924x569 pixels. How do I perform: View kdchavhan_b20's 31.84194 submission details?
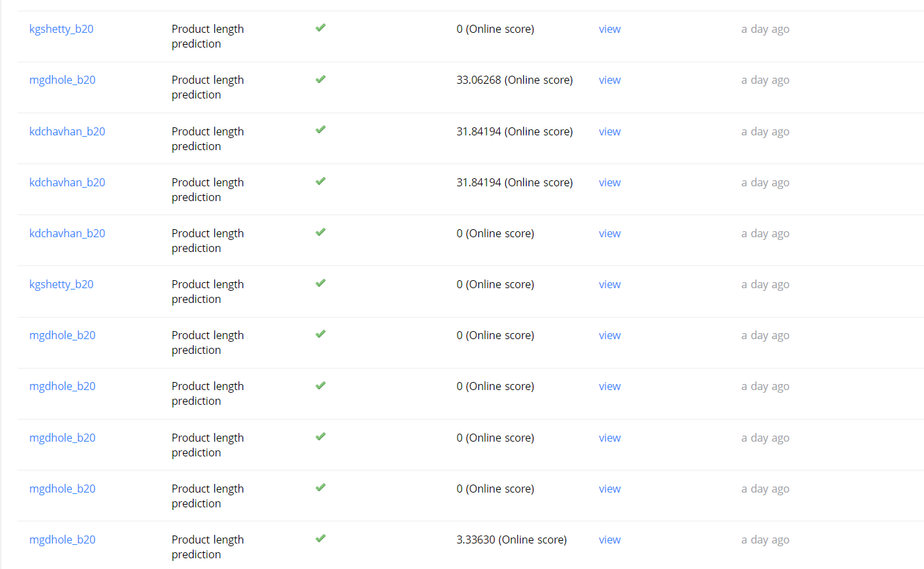[x=609, y=131]
